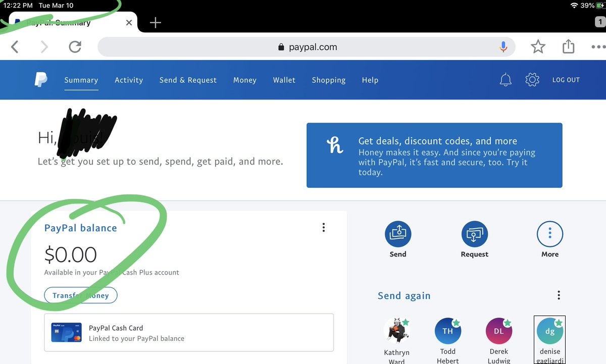Open the PayPal Cash Card row

189,332
